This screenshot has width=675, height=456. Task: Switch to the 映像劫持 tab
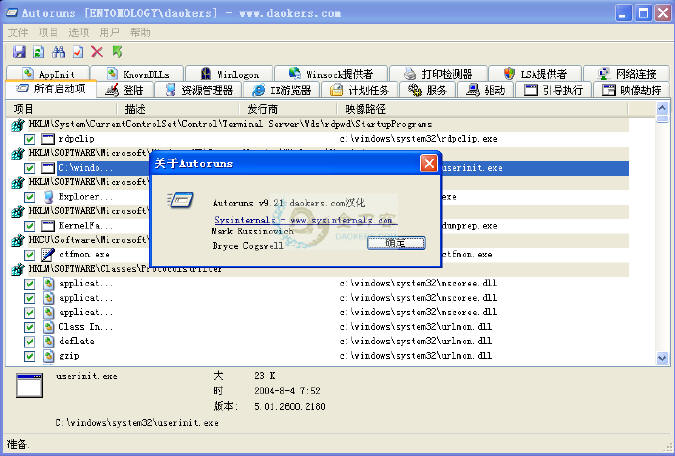click(632, 90)
